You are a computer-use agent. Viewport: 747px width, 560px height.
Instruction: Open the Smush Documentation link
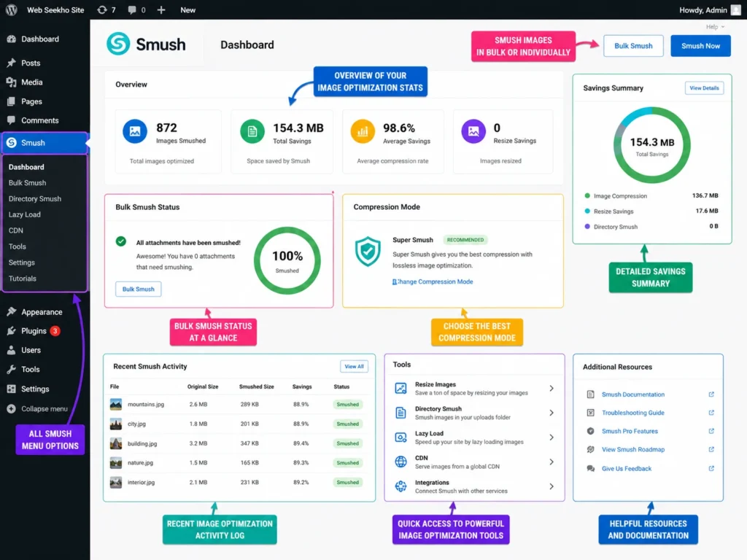click(x=632, y=394)
